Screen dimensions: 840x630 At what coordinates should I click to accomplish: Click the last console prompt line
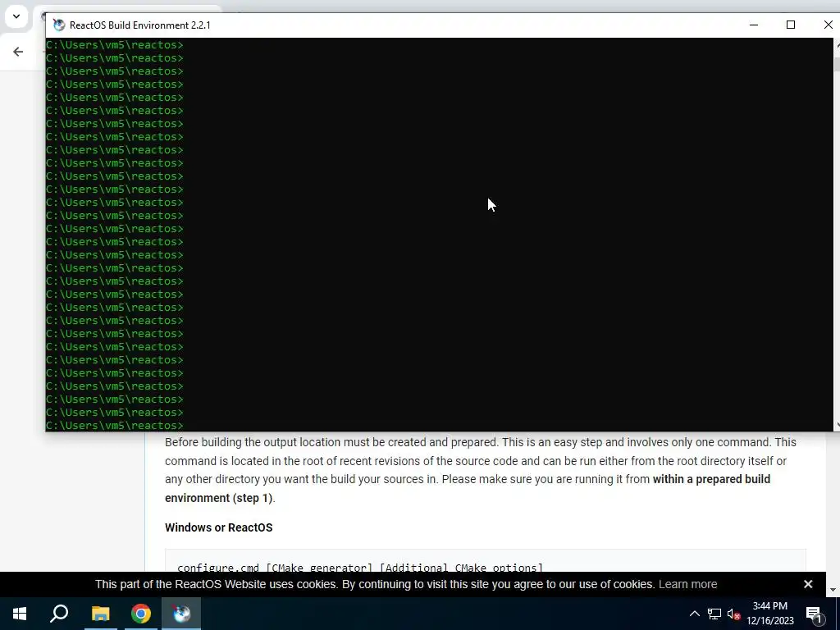pos(115,426)
